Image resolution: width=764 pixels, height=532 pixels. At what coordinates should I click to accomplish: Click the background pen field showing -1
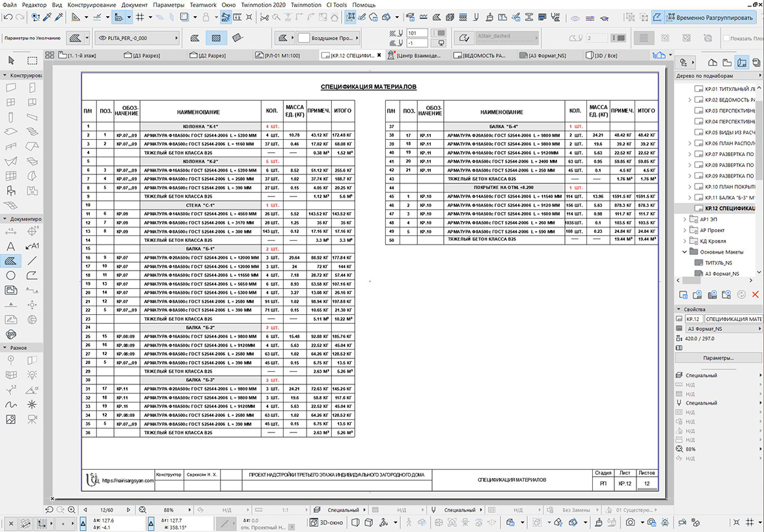coord(417,43)
